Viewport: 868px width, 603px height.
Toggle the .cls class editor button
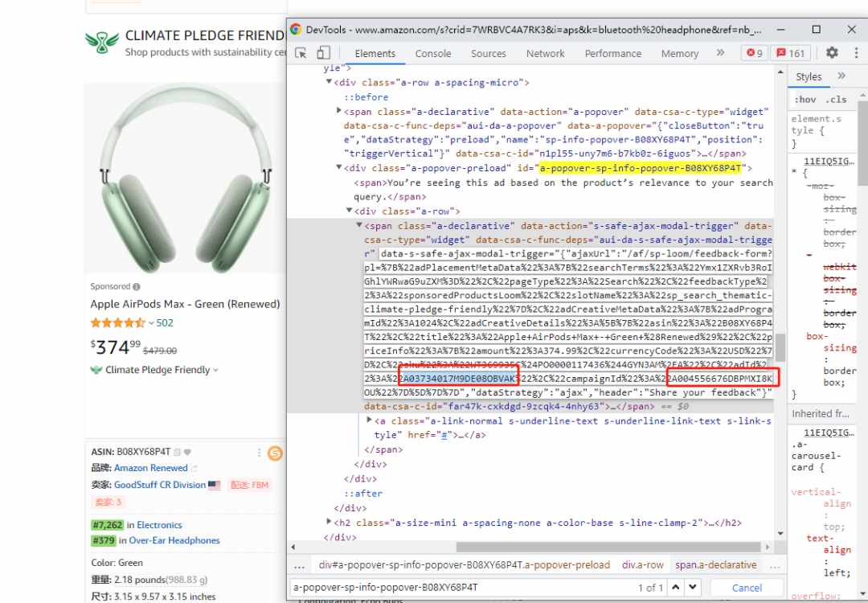(836, 100)
